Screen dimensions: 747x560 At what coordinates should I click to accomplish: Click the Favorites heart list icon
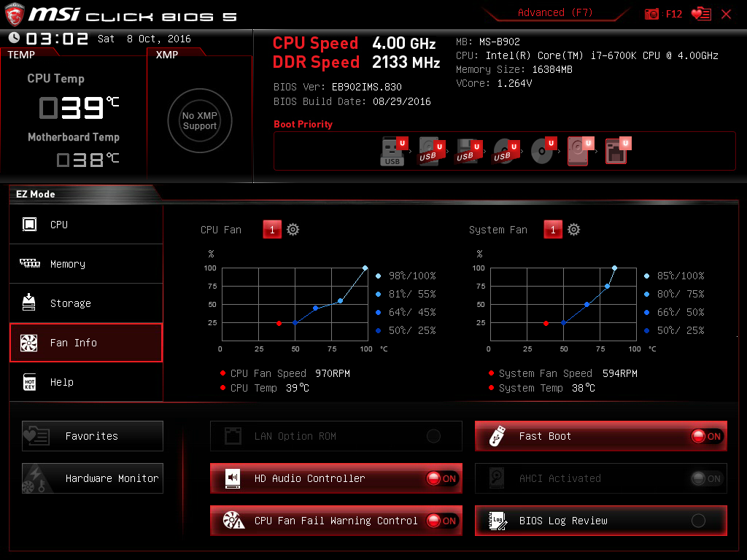click(36, 435)
